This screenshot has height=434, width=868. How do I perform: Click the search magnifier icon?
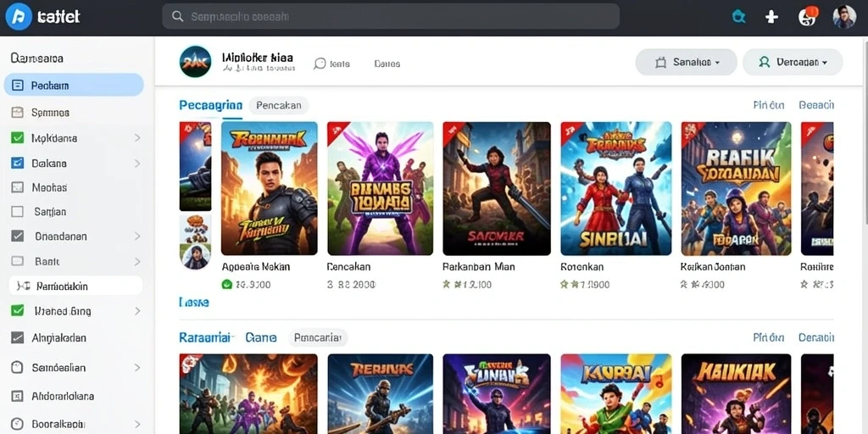[x=178, y=17]
